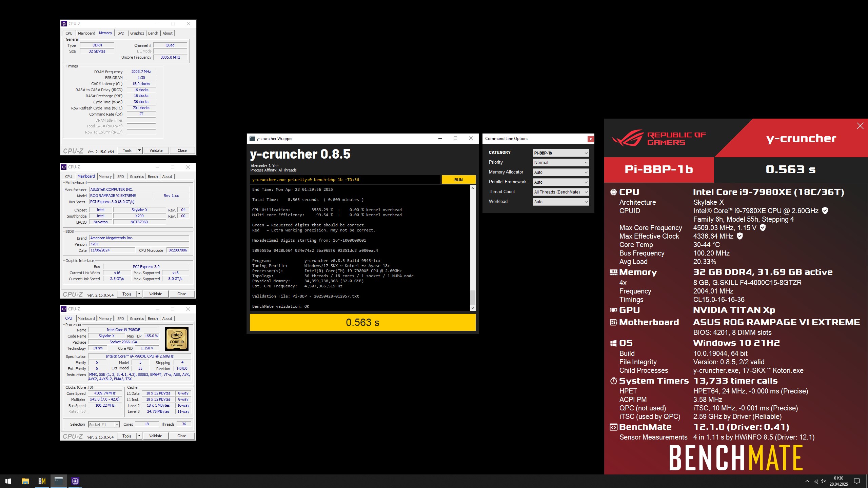Open the Socket #1 selection dropdown

point(104,425)
